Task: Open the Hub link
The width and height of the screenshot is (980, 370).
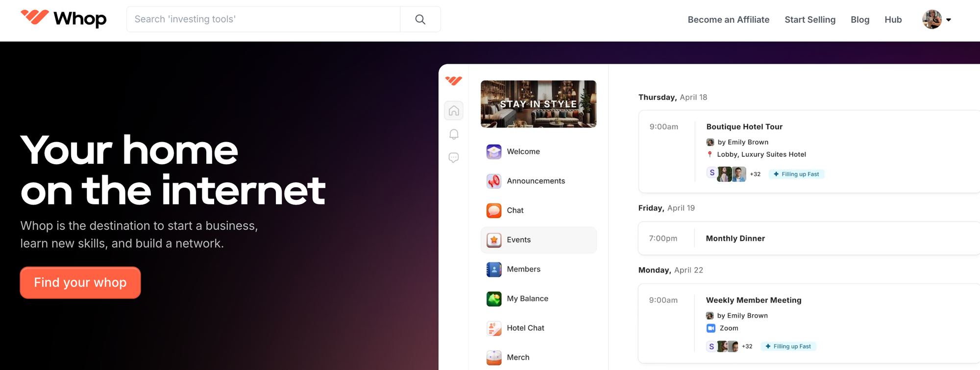Action: pyautogui.click(x=893, y=20)
